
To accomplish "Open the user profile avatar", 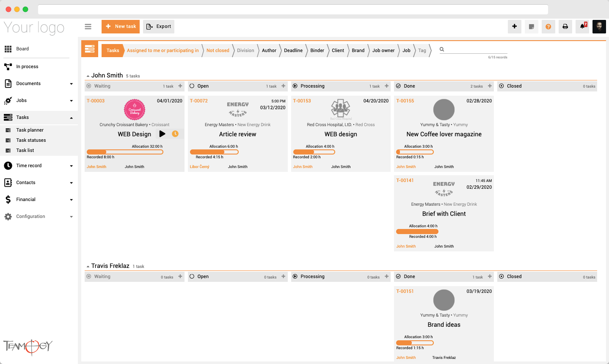I will pyautogui.click(x=599, y=26).
